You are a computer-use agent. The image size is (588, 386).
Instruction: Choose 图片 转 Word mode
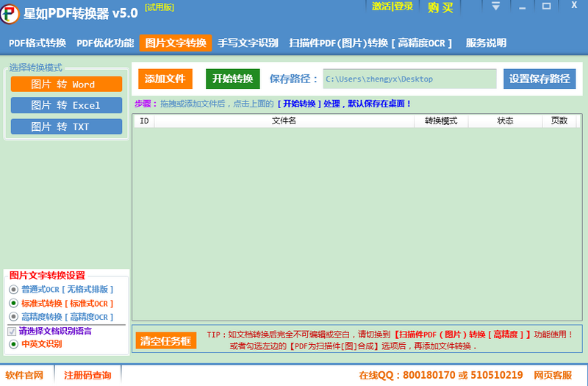66,84
